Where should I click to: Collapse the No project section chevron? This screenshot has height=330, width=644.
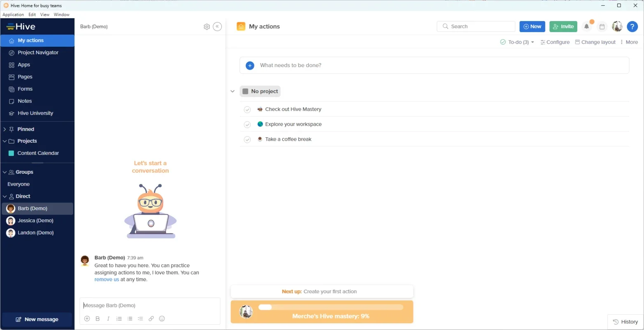(233, 91)
